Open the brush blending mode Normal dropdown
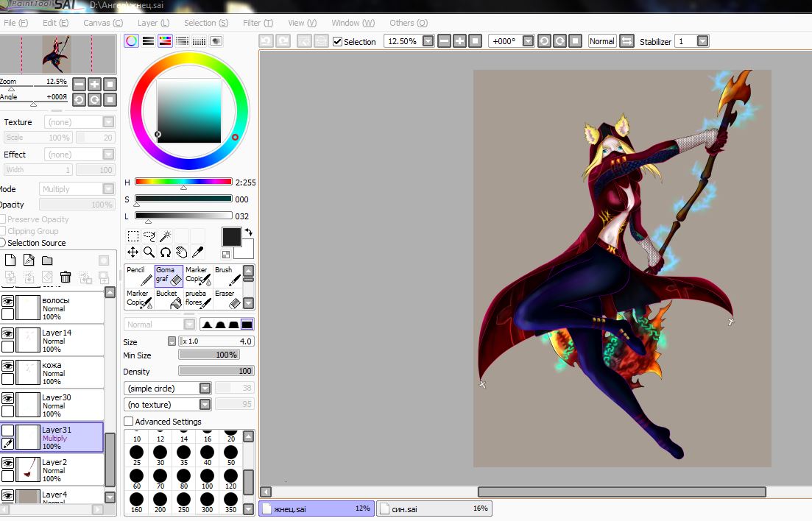 (189, 325)
